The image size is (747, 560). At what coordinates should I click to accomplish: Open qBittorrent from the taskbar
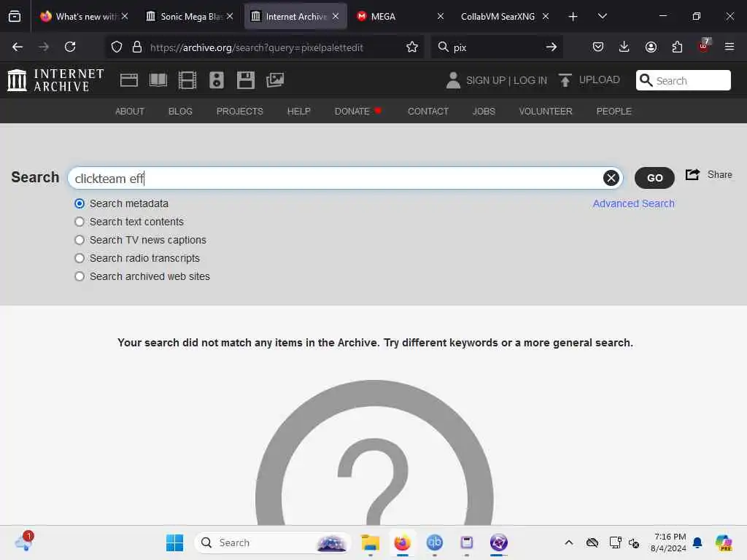click(x=435, y=542)
